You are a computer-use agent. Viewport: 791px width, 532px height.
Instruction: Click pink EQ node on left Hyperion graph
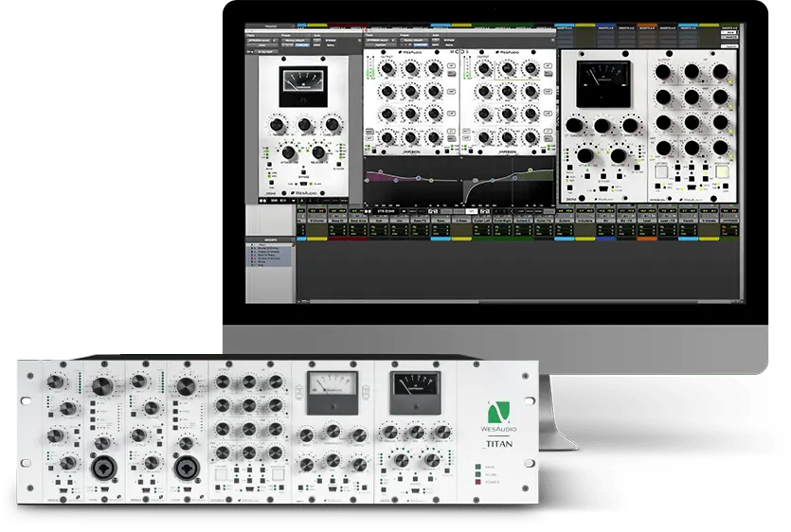(x=381, y=172)
